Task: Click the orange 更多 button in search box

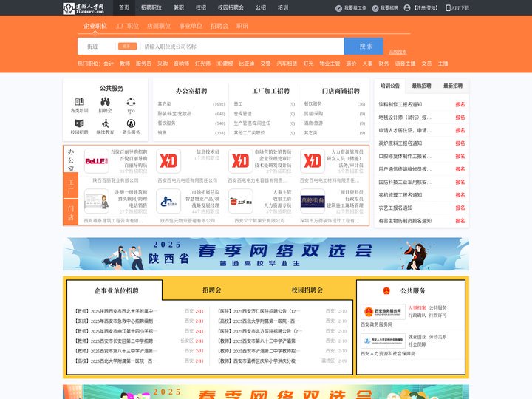Action: coord(127,46)
